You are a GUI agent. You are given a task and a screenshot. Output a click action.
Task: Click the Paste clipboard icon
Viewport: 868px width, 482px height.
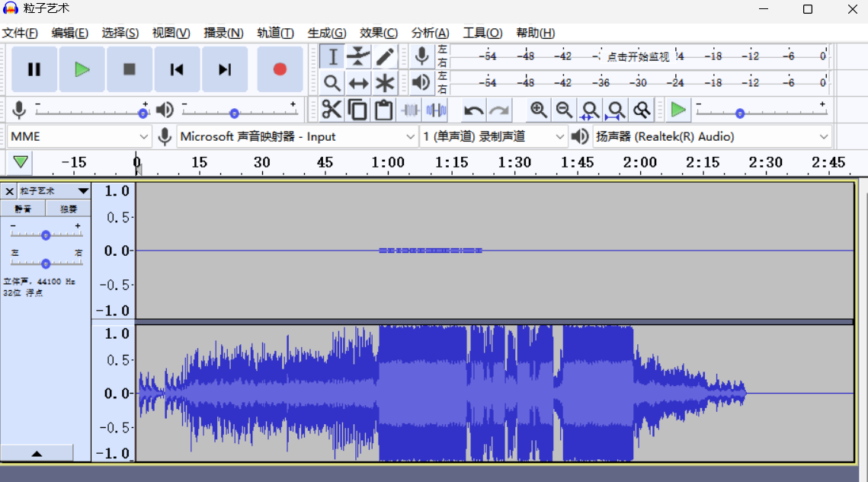[384, 110]
